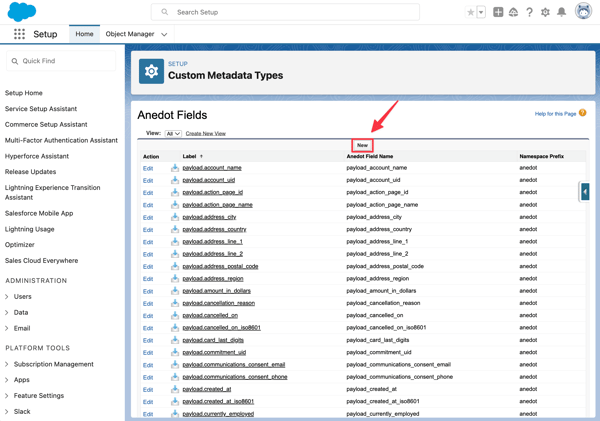Open the App Launcher grid icon
Screen dimensions: 600x421
click(x=19, y=34)
